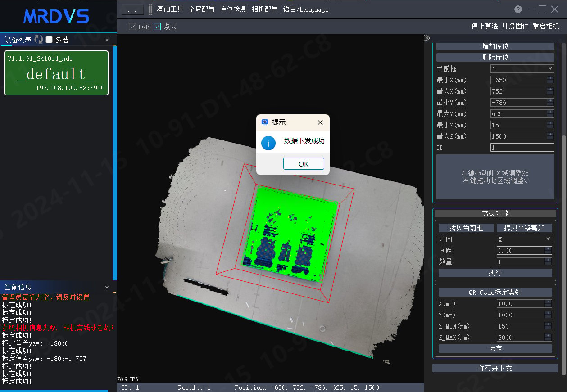The height and width of the screenshot is (392, 567).
Task: Open the 相机配置 menu
Action: [x=265, y=9]
